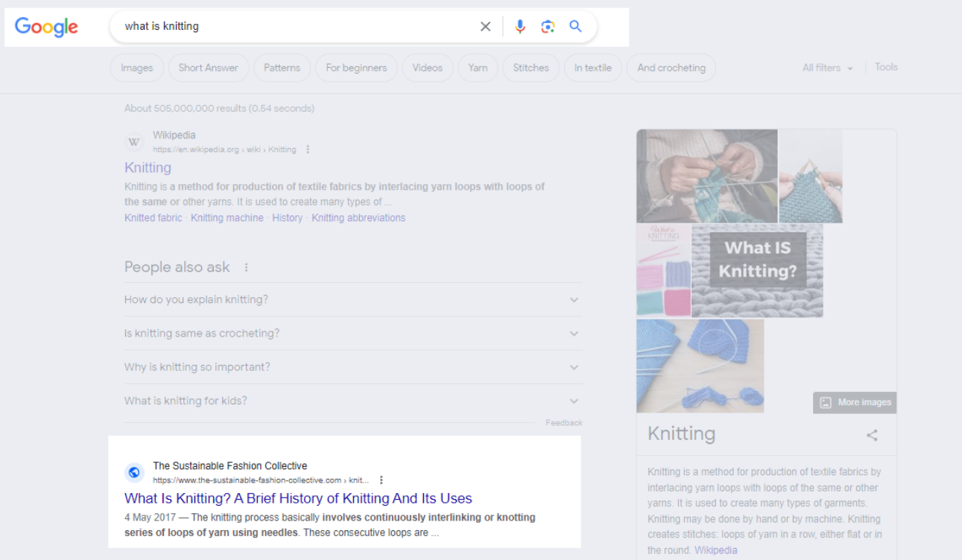Clear the search query with the X icon
This screenshot has width=962, height=560.
(485, 26)
